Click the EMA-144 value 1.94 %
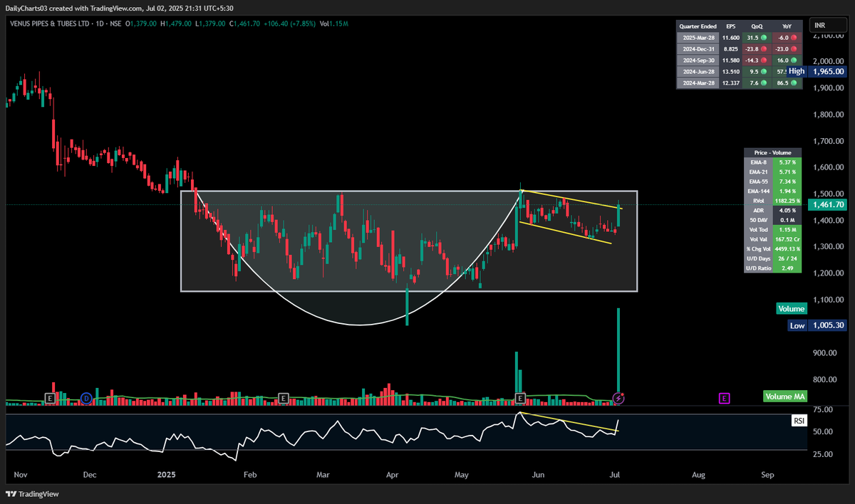Image resolution: width=855 pixels, height=504 pixels. [x=787, y=191]
